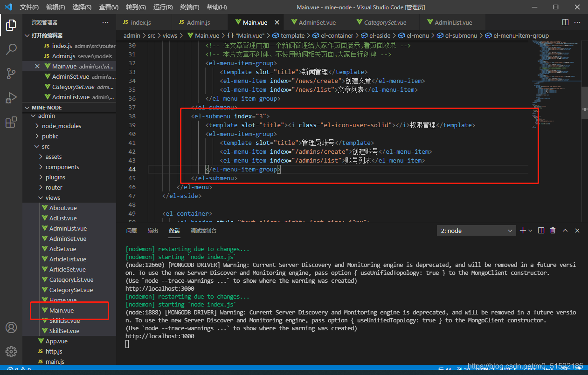Open the Extensions view

click(x=11, y=123)
